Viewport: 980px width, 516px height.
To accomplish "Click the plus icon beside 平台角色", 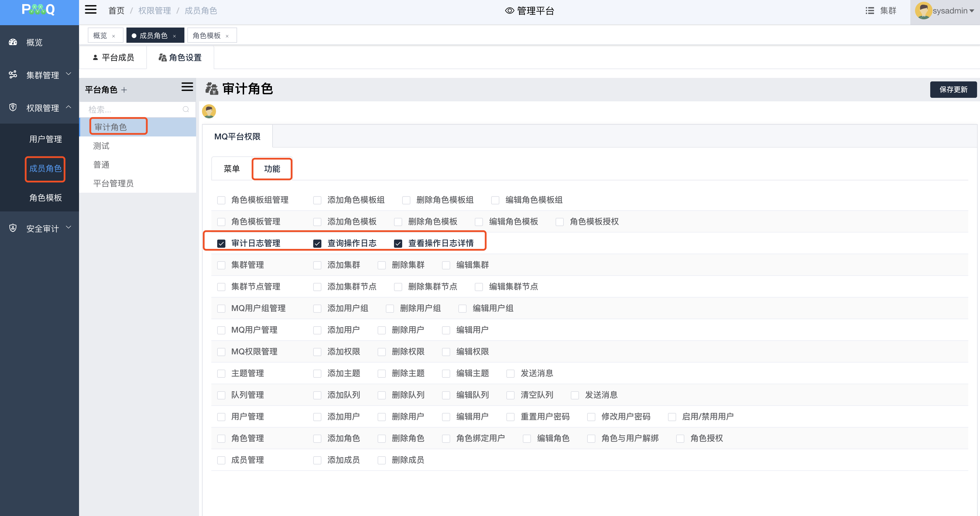I will coord(124,90).
